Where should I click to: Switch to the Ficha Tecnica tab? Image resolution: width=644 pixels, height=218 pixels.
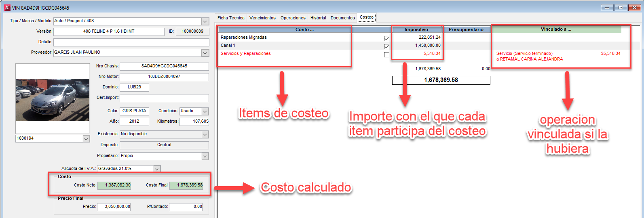coord(231,18)
